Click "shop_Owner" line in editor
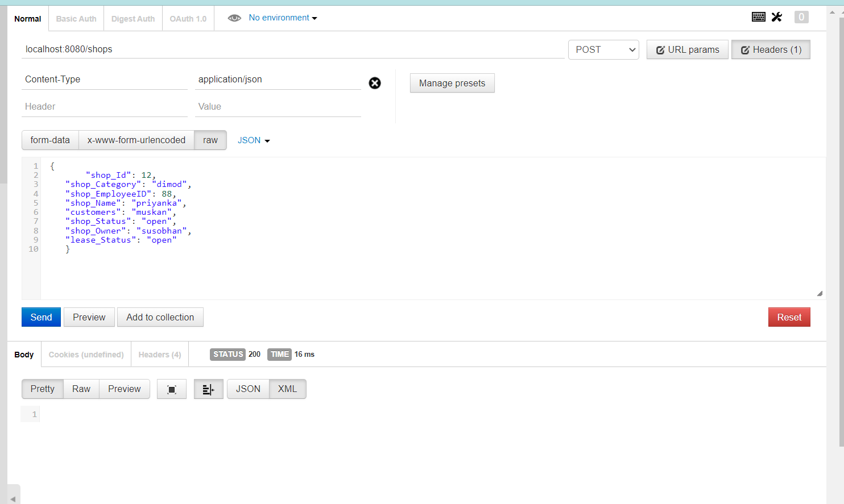Viewport: 844px width, 504px height. tap(129, 231)
